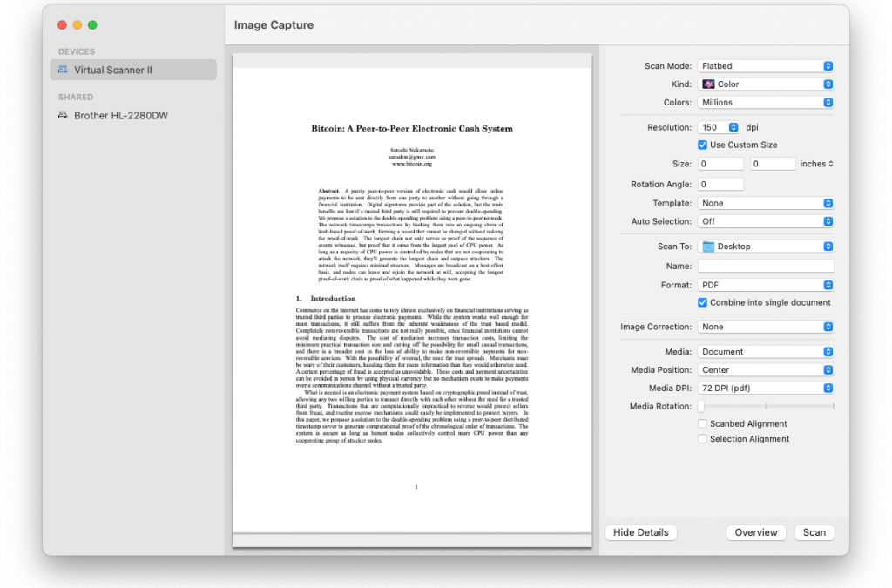Click the Overview button
The image size is (892, 588).
(x=755, y=532)
